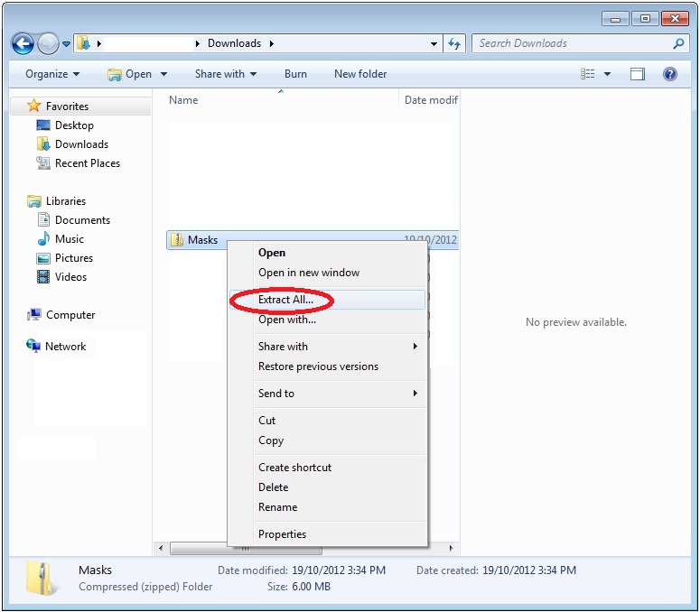This screenshot has height=612, width=700.
Task: Click the folder icon in the address bar
Action: tap(83, 43)
